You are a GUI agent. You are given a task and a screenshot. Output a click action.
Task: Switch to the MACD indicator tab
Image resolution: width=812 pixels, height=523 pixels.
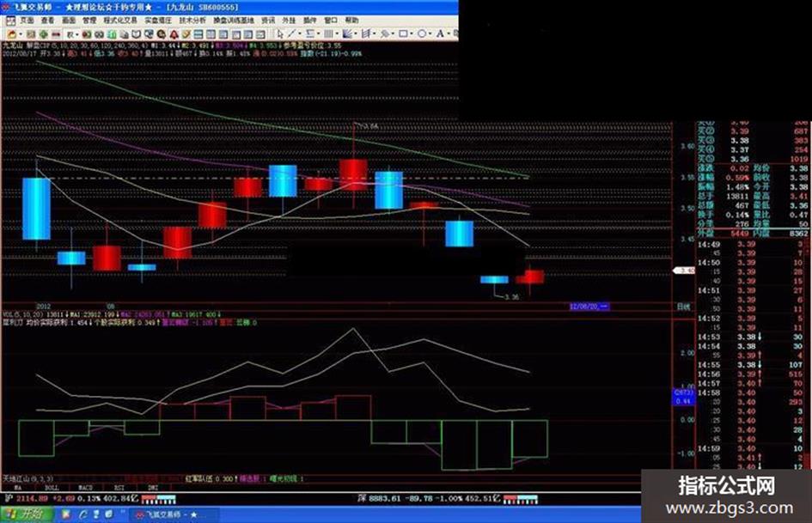(85, 487)
